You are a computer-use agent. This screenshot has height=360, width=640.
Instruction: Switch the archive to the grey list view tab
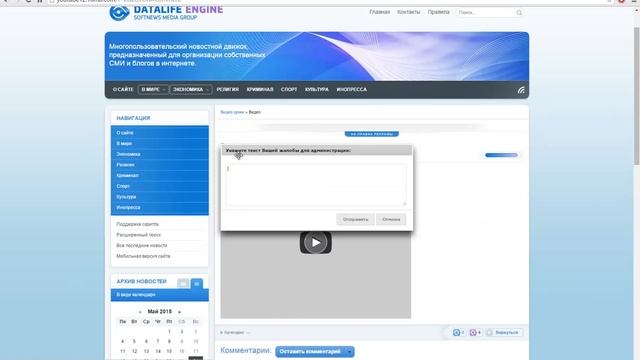point(183,283)
